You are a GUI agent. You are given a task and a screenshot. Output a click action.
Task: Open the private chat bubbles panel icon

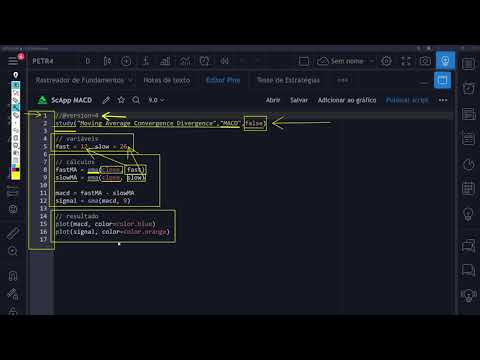[x=468, y=270]
